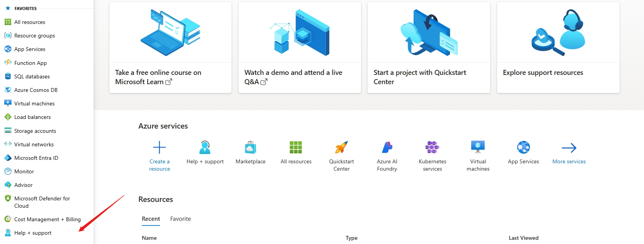This screenshot has width=644, height=244.
Task: Click the App Services icon under Azure services
Action: tap(523, 147)
